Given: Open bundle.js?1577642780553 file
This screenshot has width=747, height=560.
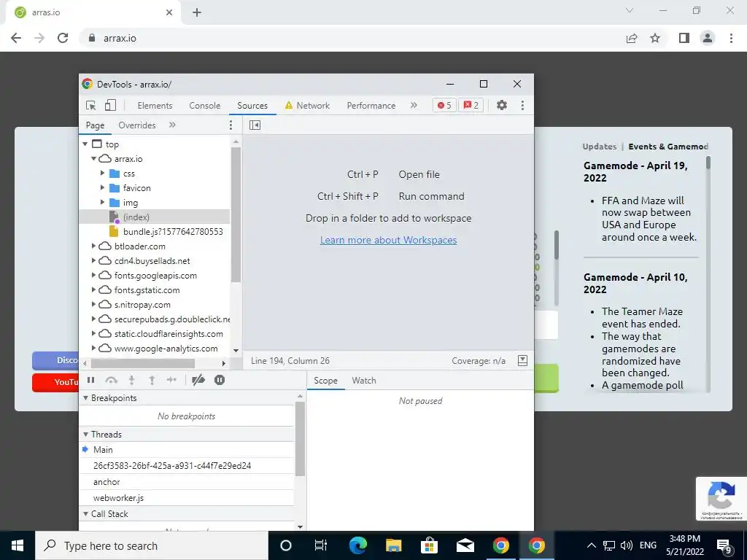Looking at the screenshot, I should coord(172,231).
